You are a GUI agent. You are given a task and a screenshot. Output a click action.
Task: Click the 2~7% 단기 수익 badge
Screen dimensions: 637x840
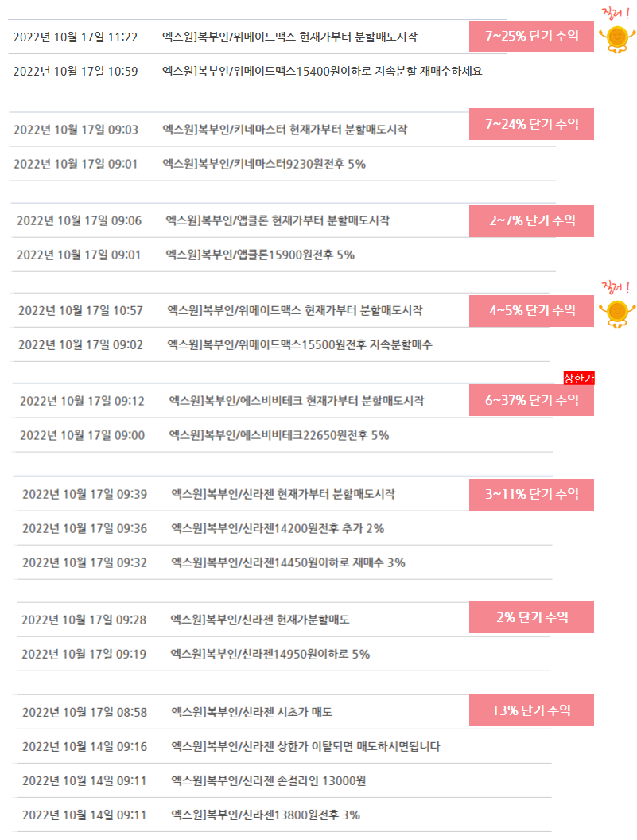click(531, 220)
